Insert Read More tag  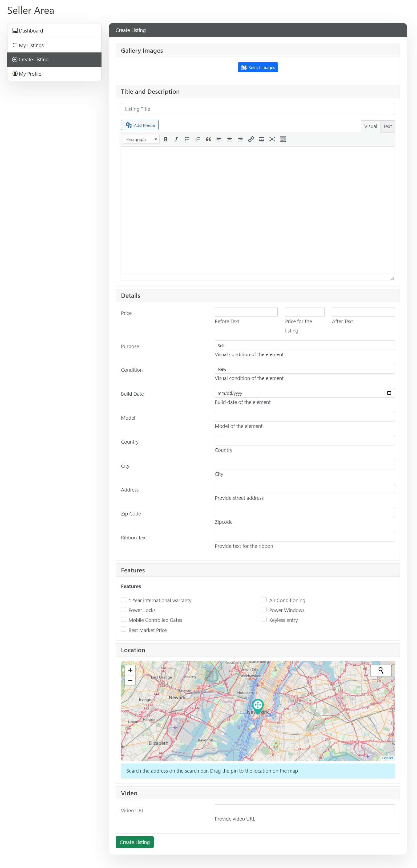(261, 139)
